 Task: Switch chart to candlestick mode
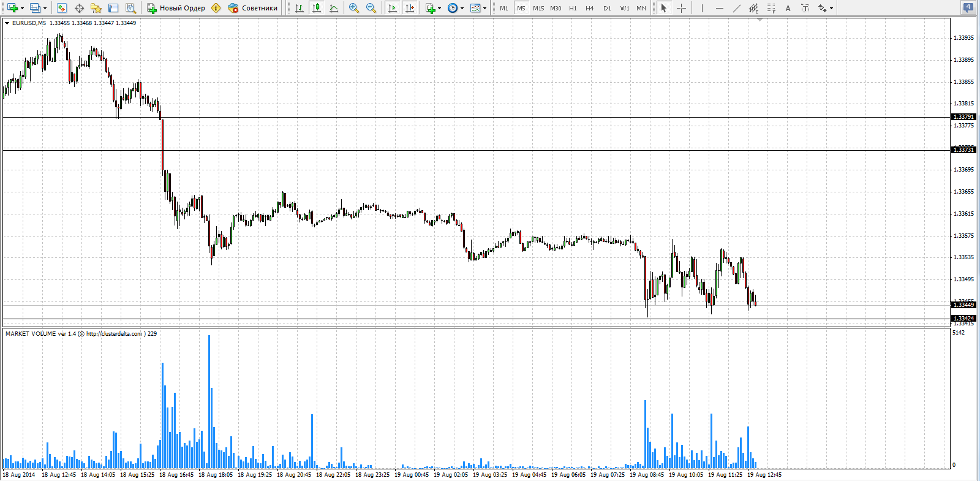[x=317, y=8]
